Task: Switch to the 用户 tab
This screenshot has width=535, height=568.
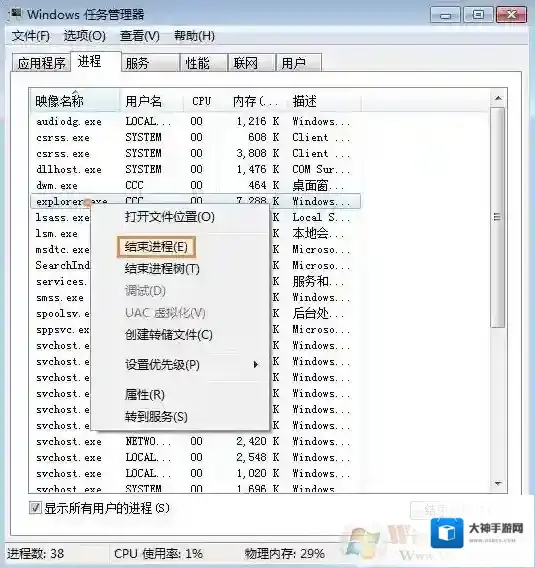Action: (x=299, y=63)
